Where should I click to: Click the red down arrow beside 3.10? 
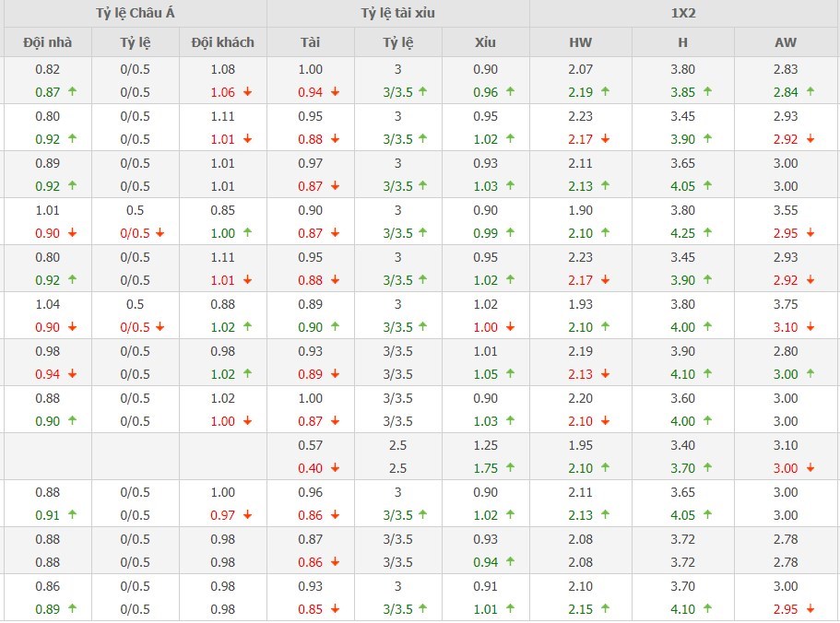[x=810, y=327]
